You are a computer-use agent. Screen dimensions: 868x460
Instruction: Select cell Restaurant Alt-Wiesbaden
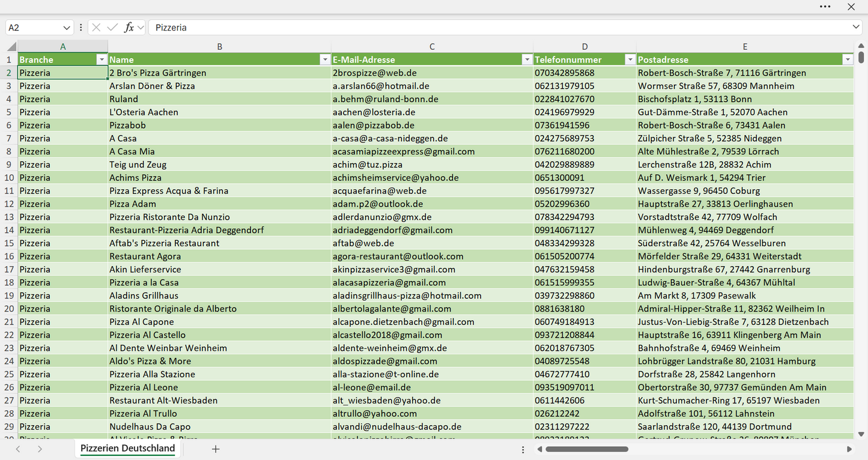(220, 401)
